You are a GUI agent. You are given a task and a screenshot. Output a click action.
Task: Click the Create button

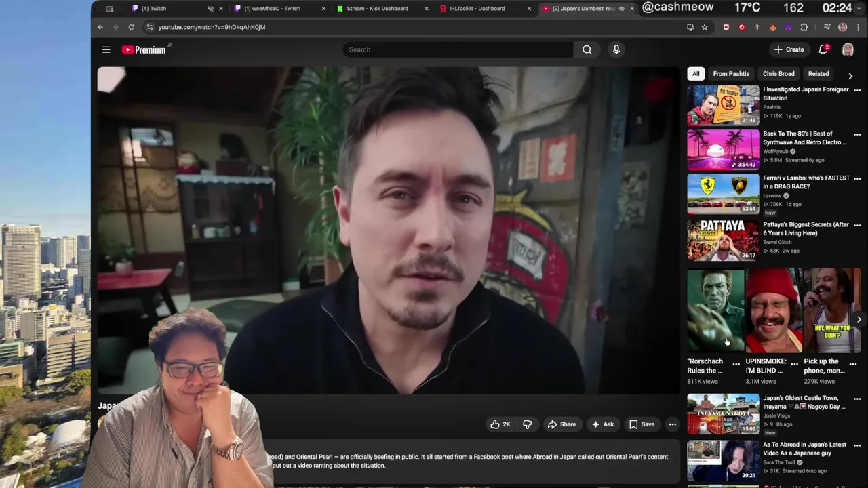(789, 49)
